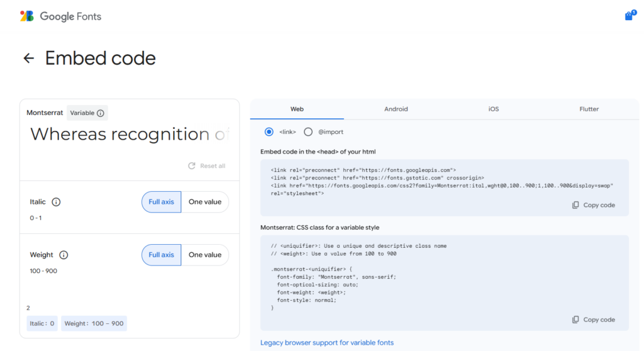The image size is (644, 351).
Task: Click the Reset all refresh icon
Action: 192,166
